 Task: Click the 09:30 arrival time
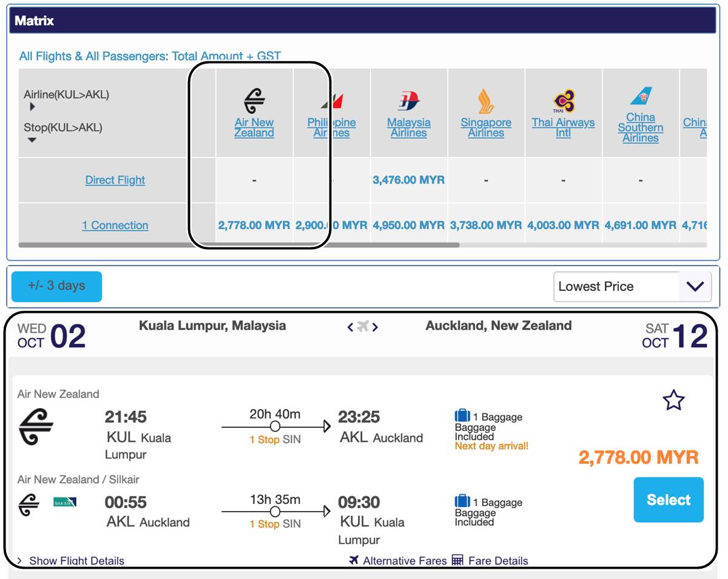[359, 503]
